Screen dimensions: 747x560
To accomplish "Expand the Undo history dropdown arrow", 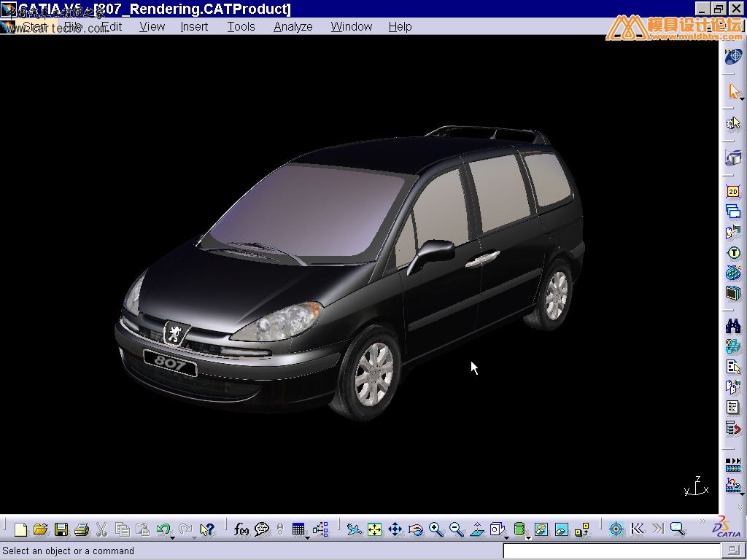I will tap(172, 537).
